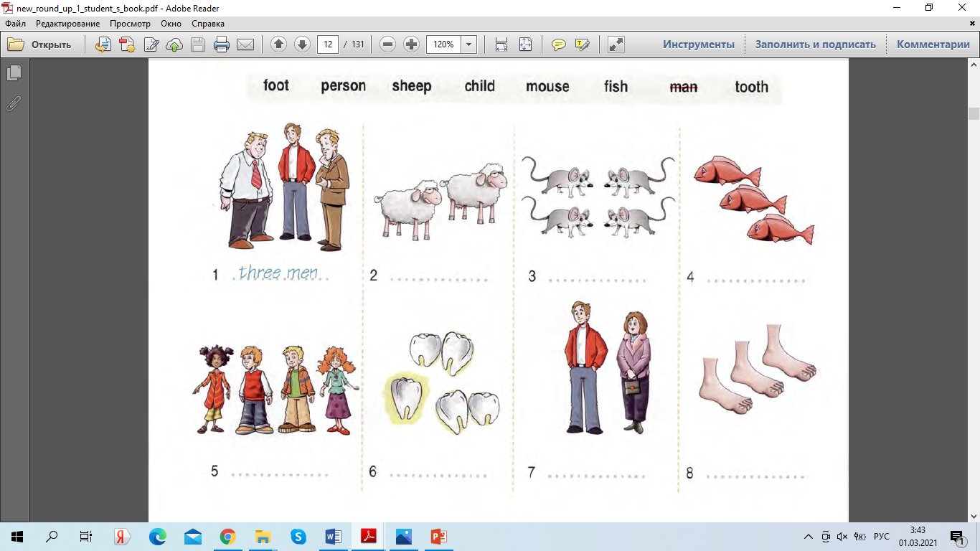Screen dimensions: 980x551
Task: Open the zoom level dropdown arrow
Action: coord(469,44)
